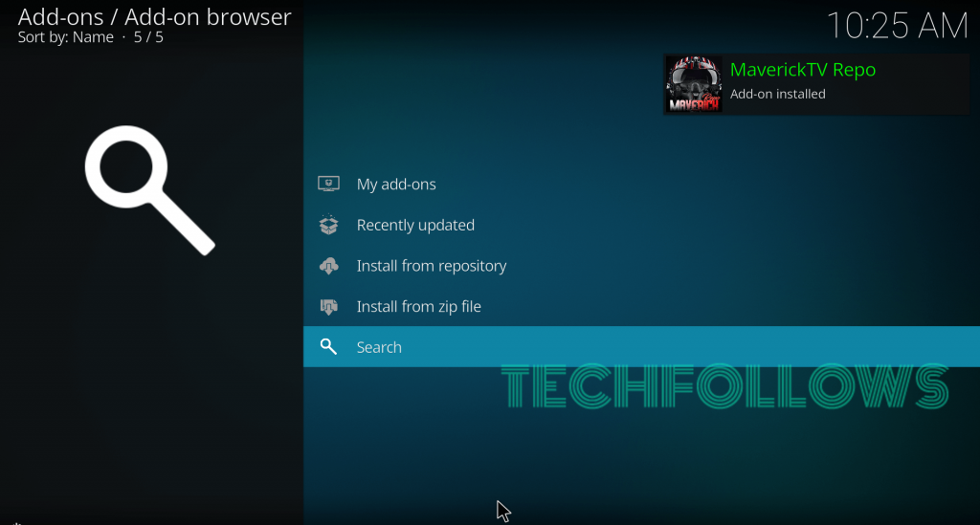The image size is (980, 525).
Task: Click the Add-on installed notification message
Action: [777, 95]
